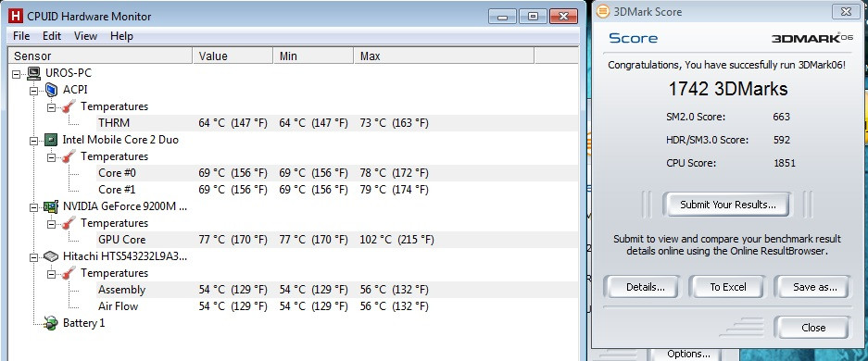868x361 pixels.
Task: Click the 3DMark Score window title icon
Action: [603, 12]
